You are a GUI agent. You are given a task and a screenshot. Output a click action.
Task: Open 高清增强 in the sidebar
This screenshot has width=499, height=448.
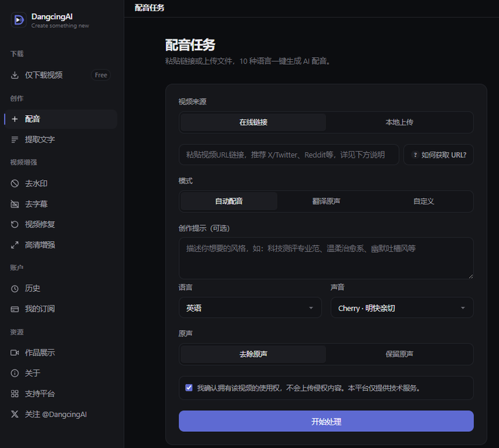(x=61, y=245)
